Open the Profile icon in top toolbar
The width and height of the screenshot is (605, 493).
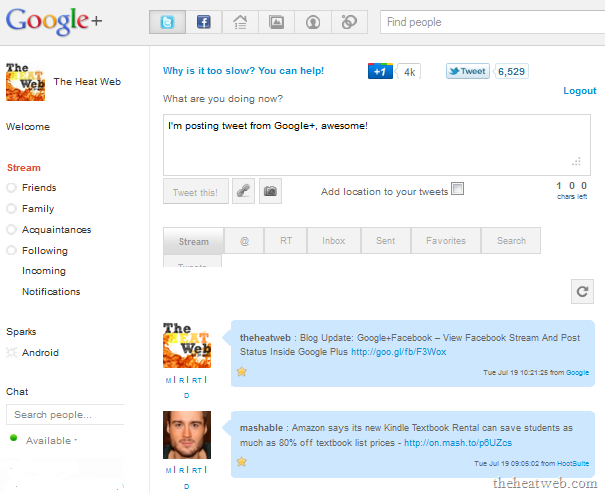tap(313, 22)
